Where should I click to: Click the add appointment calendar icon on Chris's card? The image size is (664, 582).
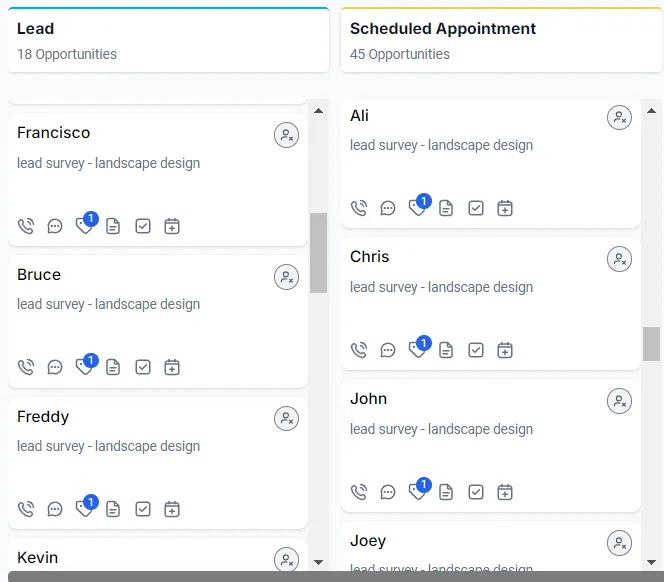[505, 350]
